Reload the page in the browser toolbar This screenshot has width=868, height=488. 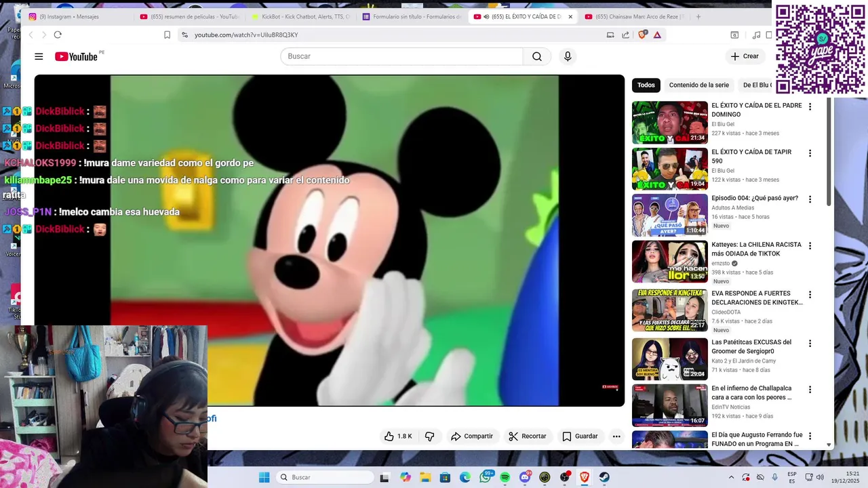(x=58, y=35)
